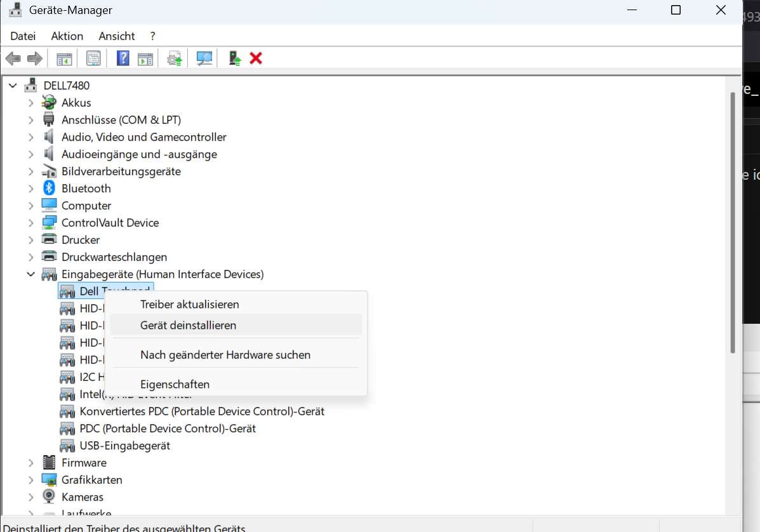The height and width of the screenshot is (532, 760).
Task: Select the Akkus battery icon
Action: pyautogui.click(x=49, y=103)
